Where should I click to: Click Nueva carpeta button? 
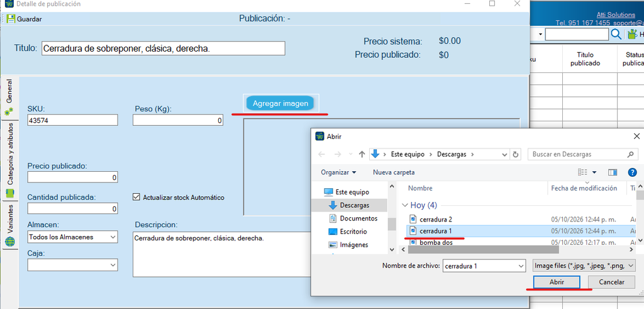click(x=394, y=172)
